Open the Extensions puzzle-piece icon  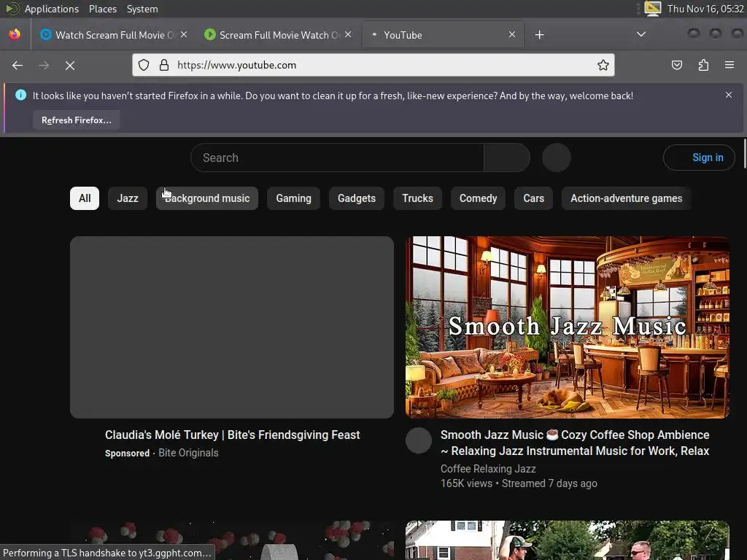[x=703, y=65]
